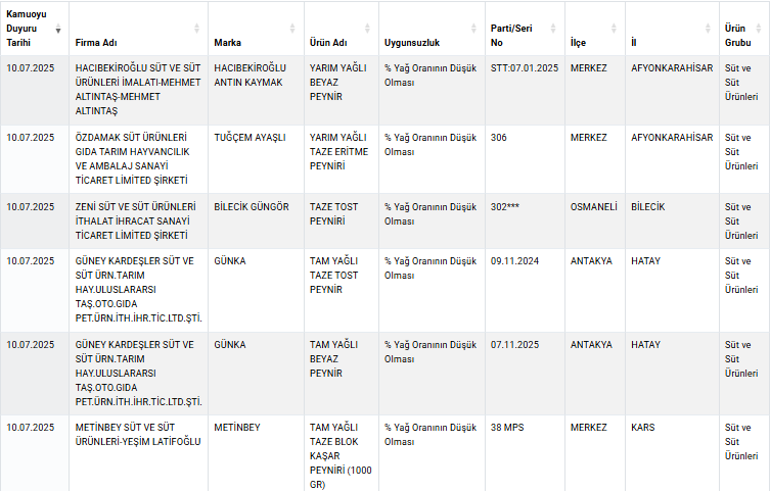
Task: Click İlçe column sort arrows
Action: [x=613, y=28]
